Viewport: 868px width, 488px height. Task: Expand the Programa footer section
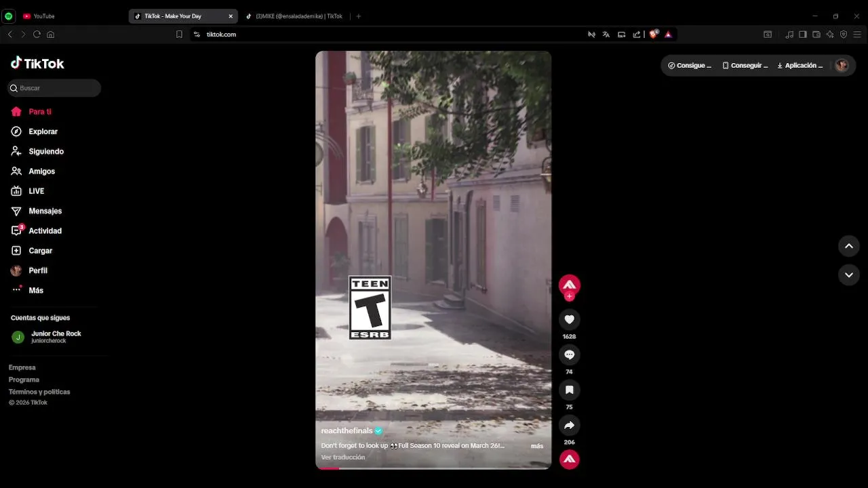[x=24, y=380]
